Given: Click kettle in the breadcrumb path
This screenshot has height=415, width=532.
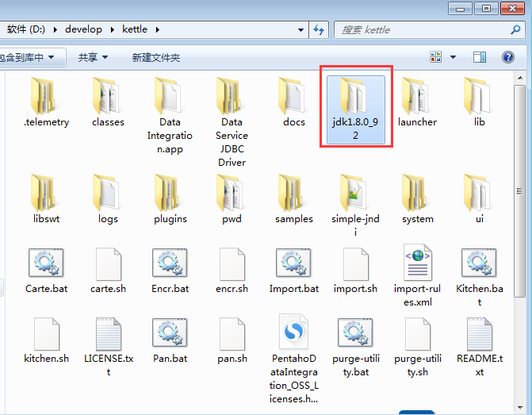Looking at the screenshot, I should tap(135, 29).
